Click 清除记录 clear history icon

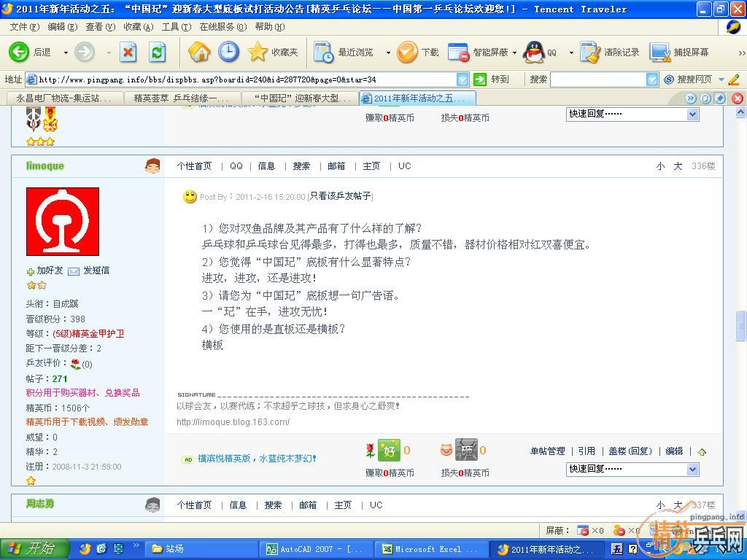click(591, 52)
